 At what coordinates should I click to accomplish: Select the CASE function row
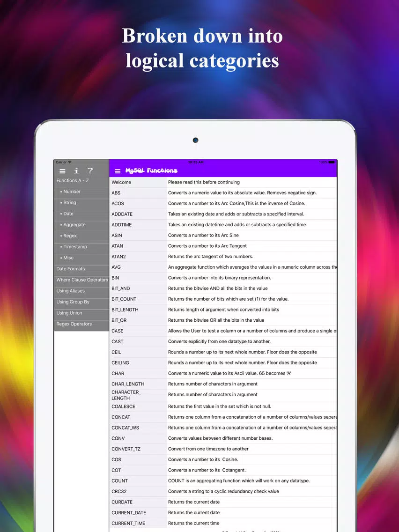tap(223, 331)
